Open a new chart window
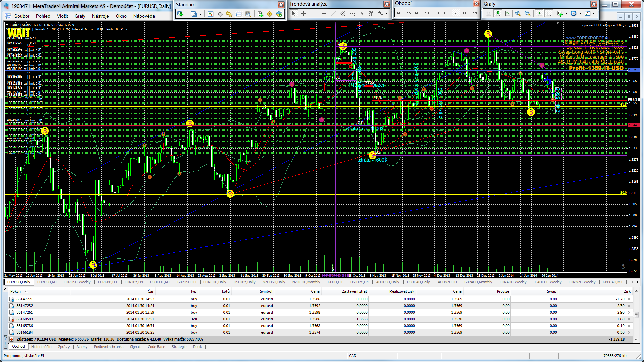 [180, 14]
